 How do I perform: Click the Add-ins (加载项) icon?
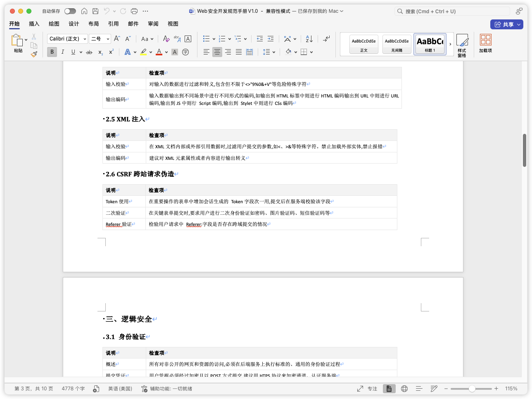[485, 43]
